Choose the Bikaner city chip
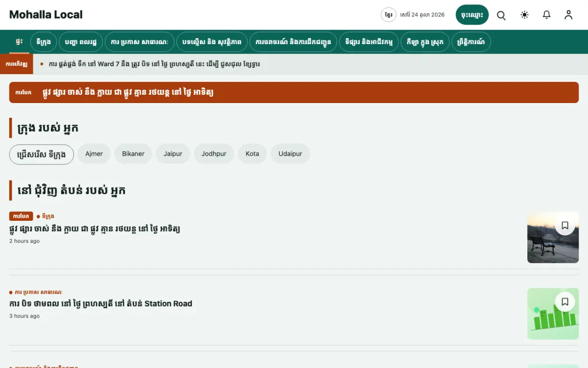The width and height of the screenshot is (588, 368). [x=133, y=154]
